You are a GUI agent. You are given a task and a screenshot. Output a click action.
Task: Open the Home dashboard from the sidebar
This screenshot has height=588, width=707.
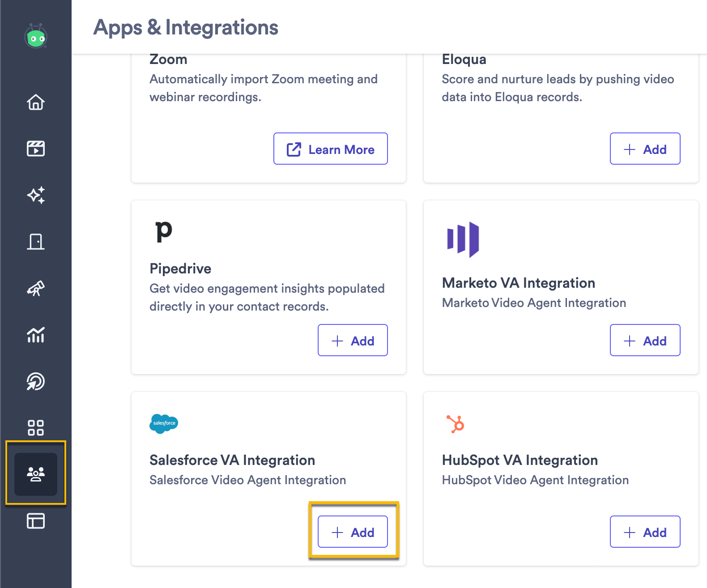[x=36, y=102]
